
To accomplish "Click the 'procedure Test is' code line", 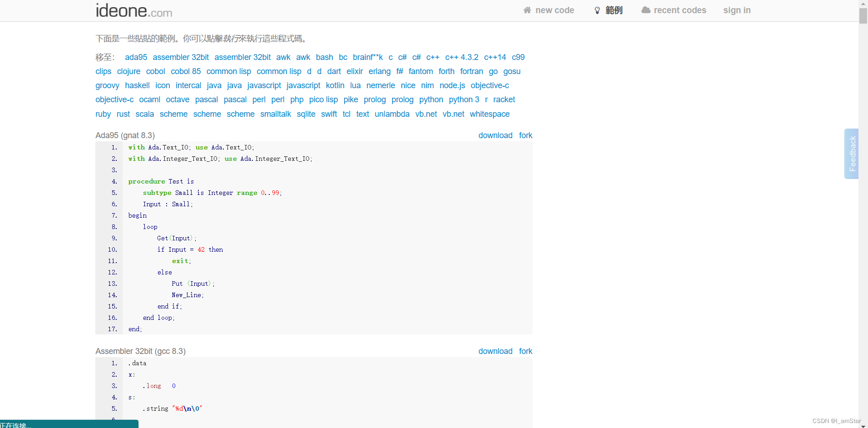I will tap(161, 181).
